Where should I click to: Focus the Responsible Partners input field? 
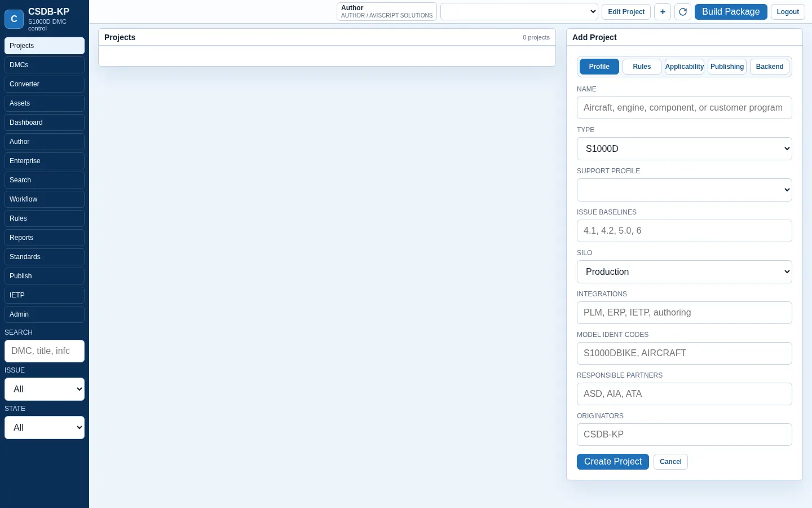pos(685,394)
